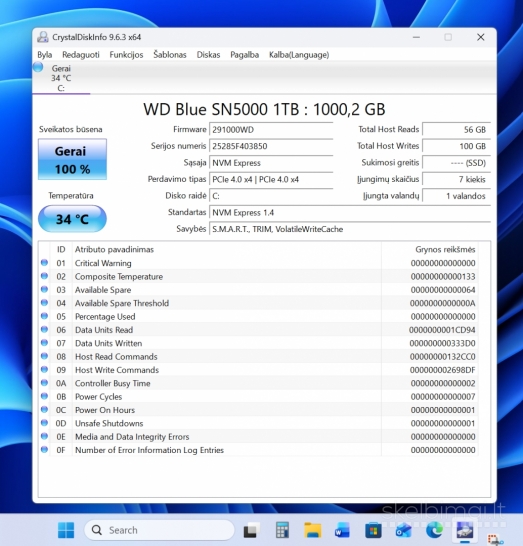The height and width of the screenshot is (546, 523).
Task: Click raw value 000000000000A of Available Spare Threshold
Action: [442, 303]
